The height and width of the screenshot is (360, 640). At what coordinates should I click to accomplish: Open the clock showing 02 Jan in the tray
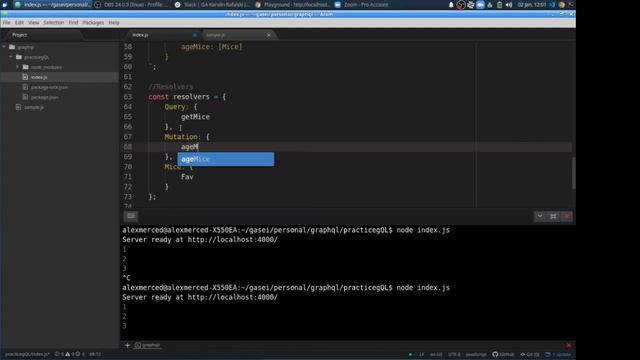click(x=531, y=5)
